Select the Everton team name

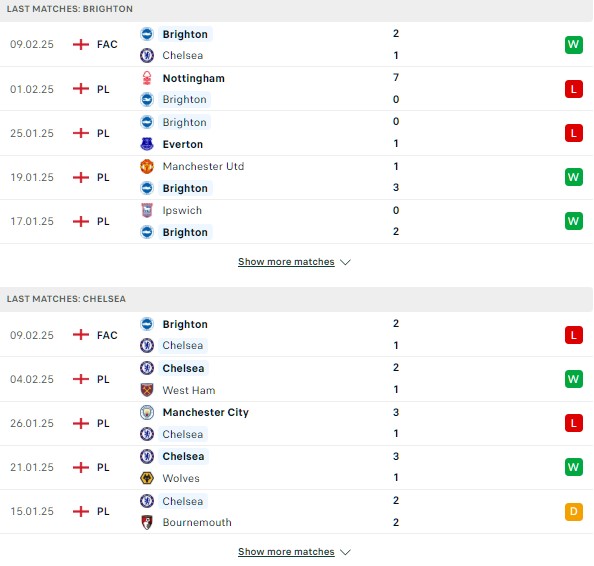click(183, 144)
